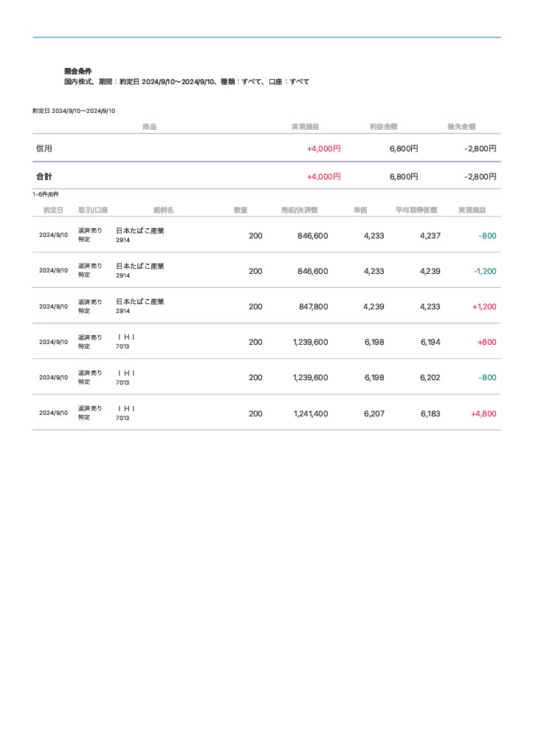Select the 合計 total row label
The width and height of the screenshot is (533, 756).
coord(44,177)
